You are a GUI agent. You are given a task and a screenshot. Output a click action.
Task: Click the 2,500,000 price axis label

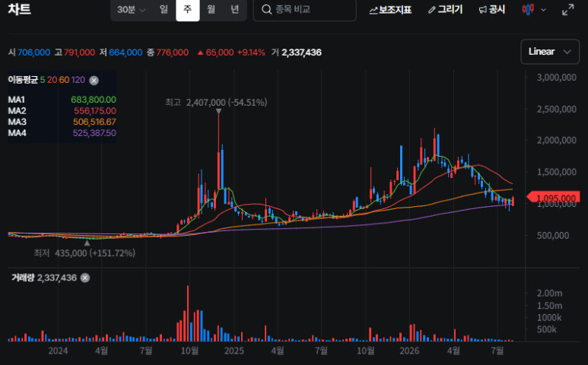(x=557, y=109)
